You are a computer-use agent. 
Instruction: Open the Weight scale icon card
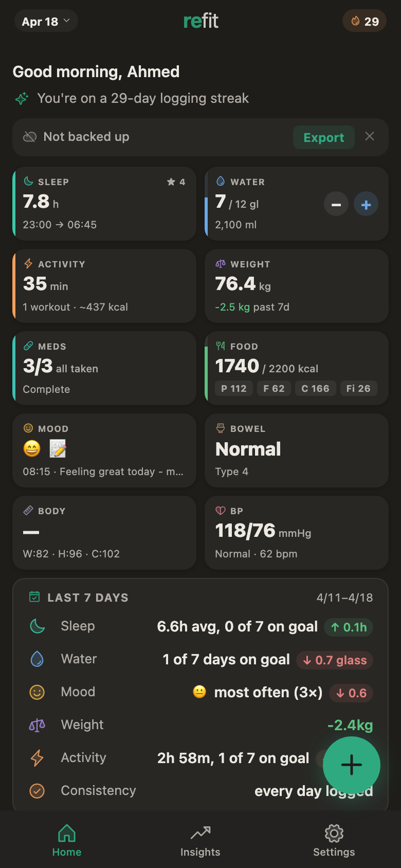click(296, 286)
